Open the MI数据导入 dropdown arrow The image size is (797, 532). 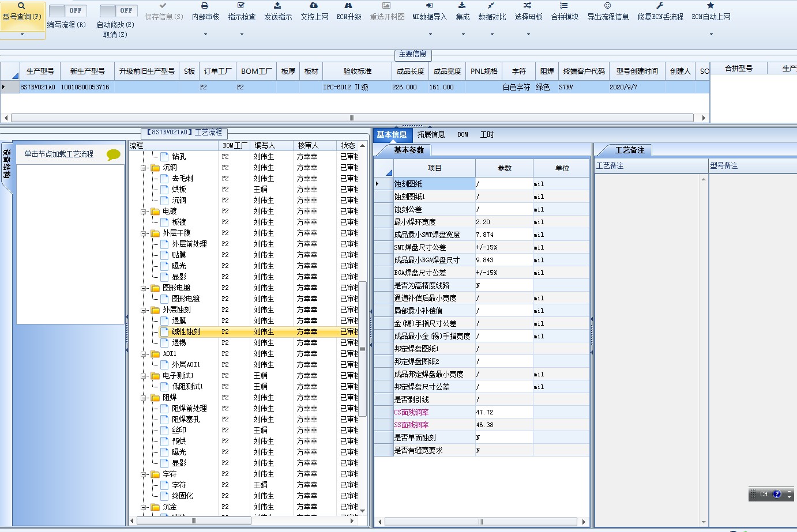pyautogui.click(x=430, y=35)
